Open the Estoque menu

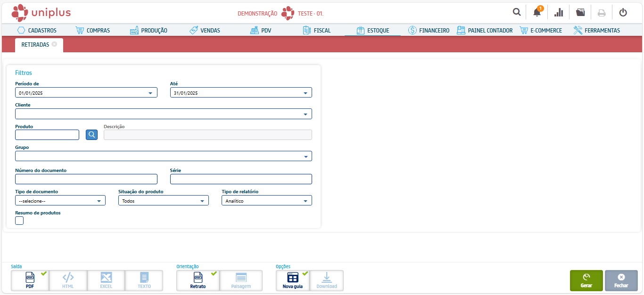coord(372,31)
